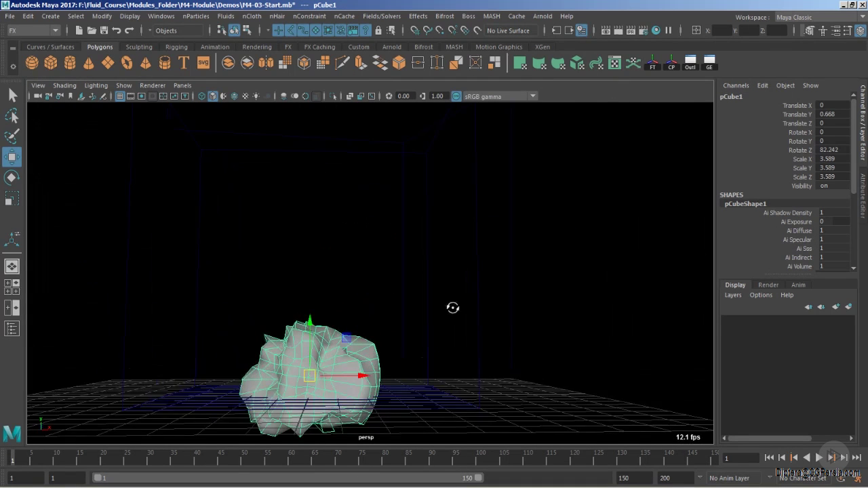This screenshot has height=488, width=868.
Task: Switch to the Bifrost shelf tab
Action: coord(423,47)
